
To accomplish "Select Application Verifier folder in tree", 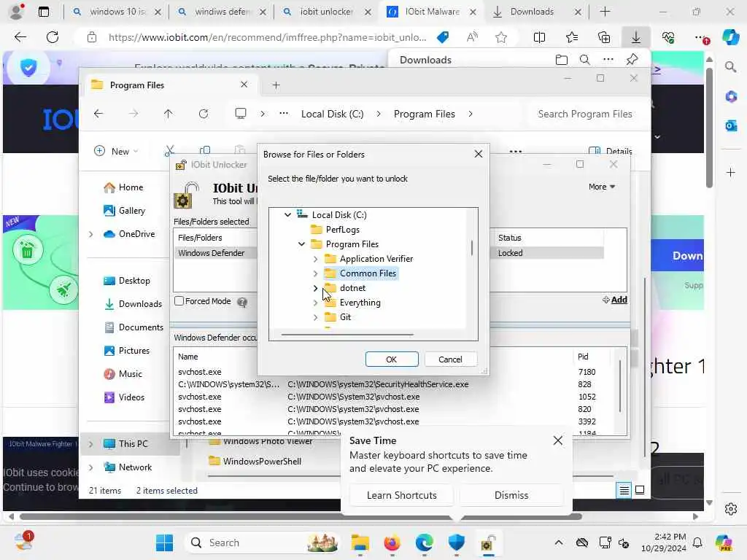I will click(376, 259).
